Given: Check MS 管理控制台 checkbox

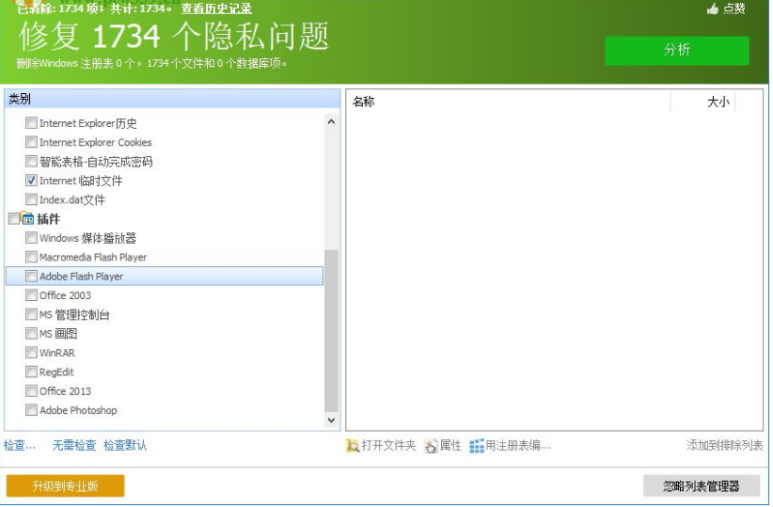Looking at the screenshot, I should click(x=31, y=314).
